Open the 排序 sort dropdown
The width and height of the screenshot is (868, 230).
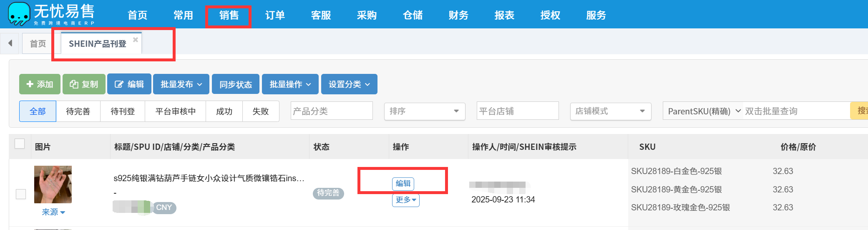[424, 111]
